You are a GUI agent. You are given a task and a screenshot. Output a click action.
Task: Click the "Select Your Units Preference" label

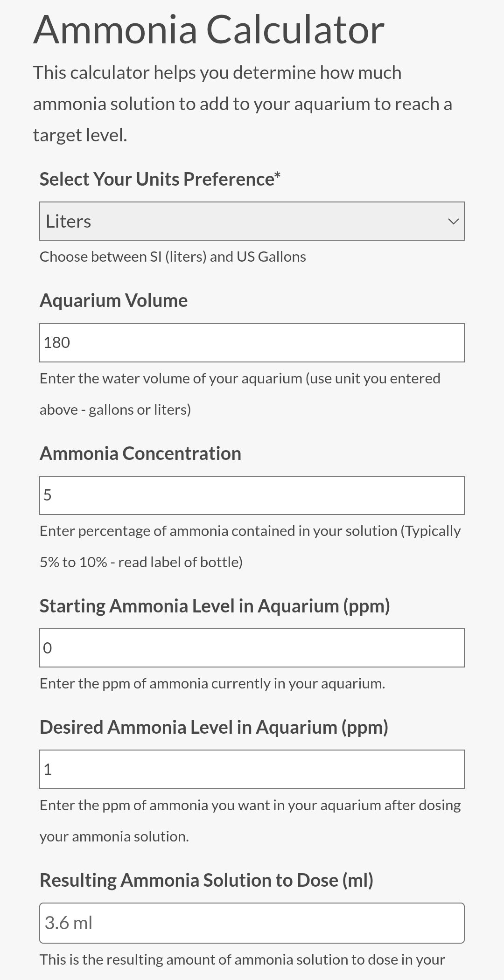[160, 179]
